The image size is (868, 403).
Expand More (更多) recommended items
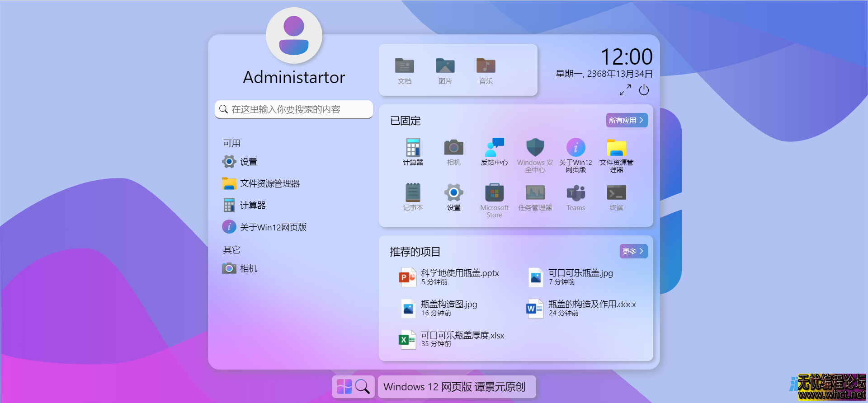tap(633, 251)
